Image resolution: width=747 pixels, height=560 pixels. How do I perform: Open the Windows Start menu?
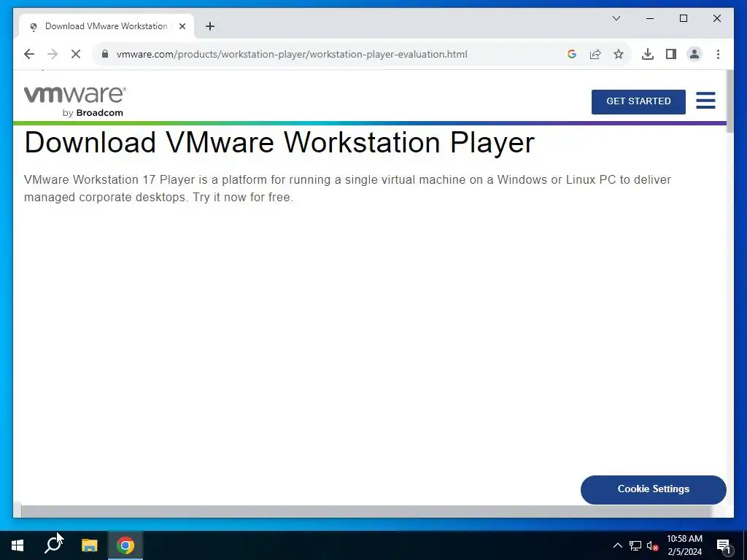[18, 545]
